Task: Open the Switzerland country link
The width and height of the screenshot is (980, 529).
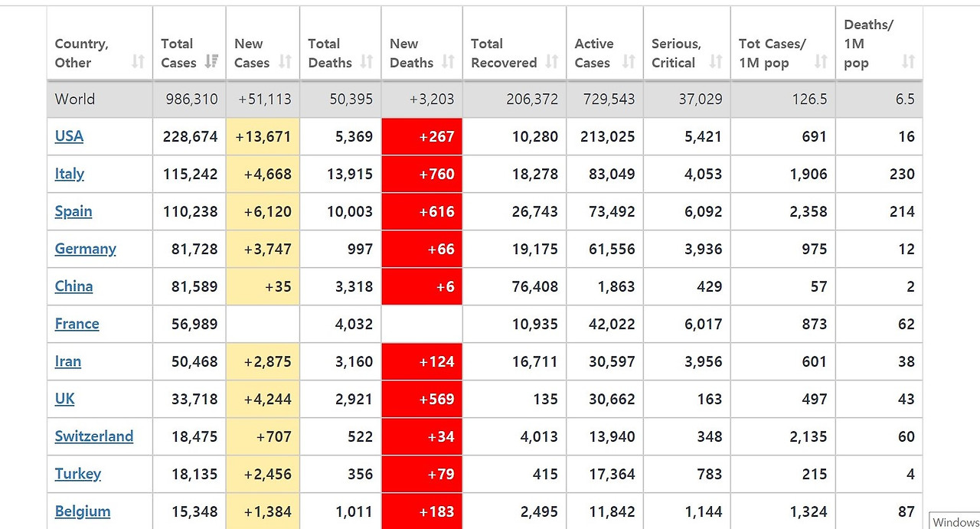Action: pyautogui.click(x=93, y=436)
